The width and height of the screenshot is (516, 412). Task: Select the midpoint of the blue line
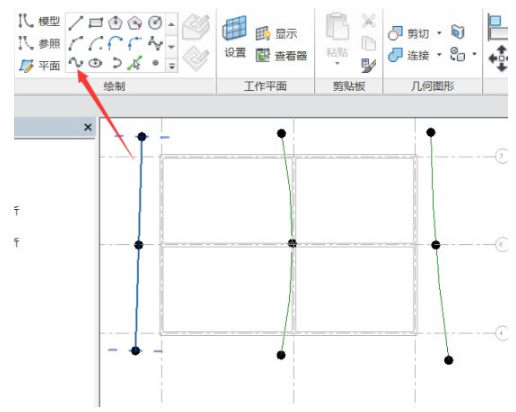tap(139, 245)
